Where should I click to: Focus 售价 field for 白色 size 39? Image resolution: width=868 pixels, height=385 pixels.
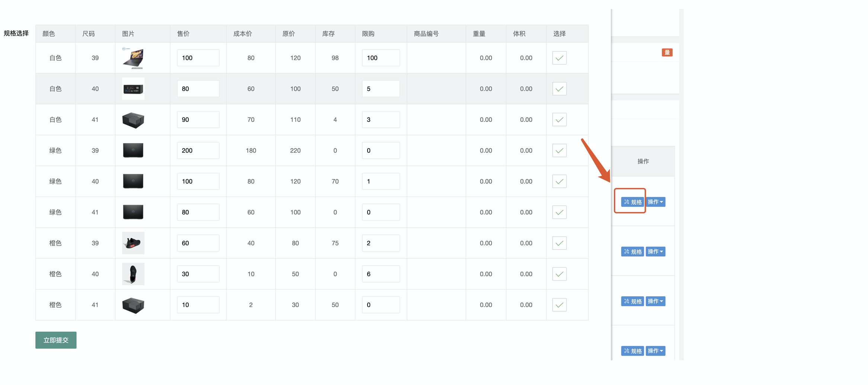[198, 58]
